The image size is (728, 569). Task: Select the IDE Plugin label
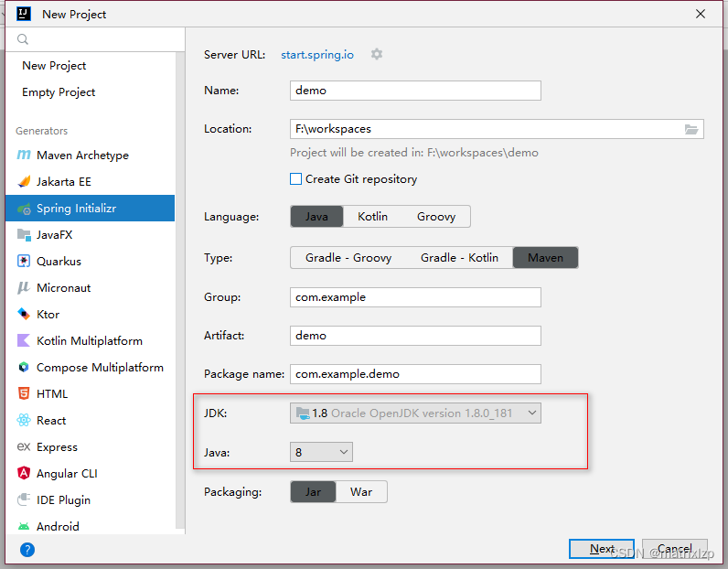64,500
